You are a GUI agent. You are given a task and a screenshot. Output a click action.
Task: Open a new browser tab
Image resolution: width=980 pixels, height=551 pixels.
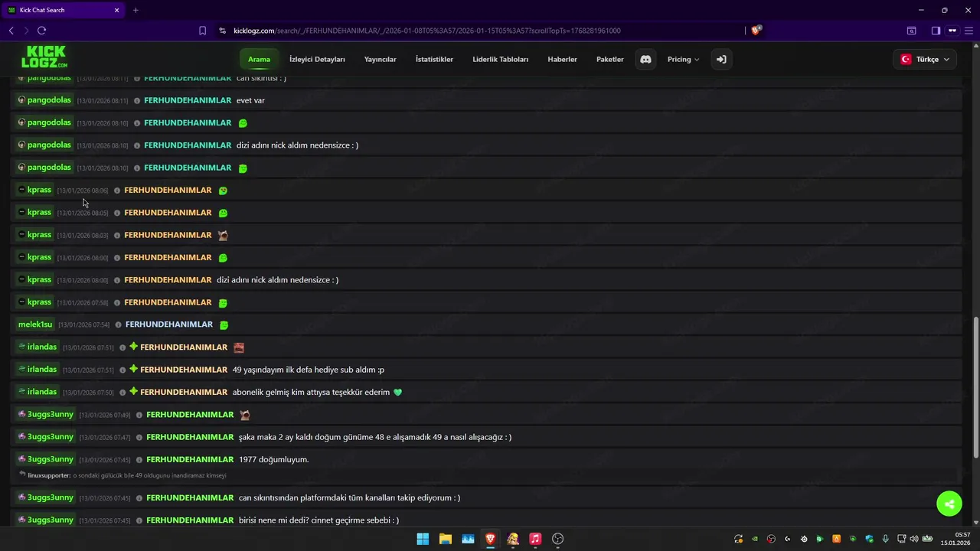[136, 10]
